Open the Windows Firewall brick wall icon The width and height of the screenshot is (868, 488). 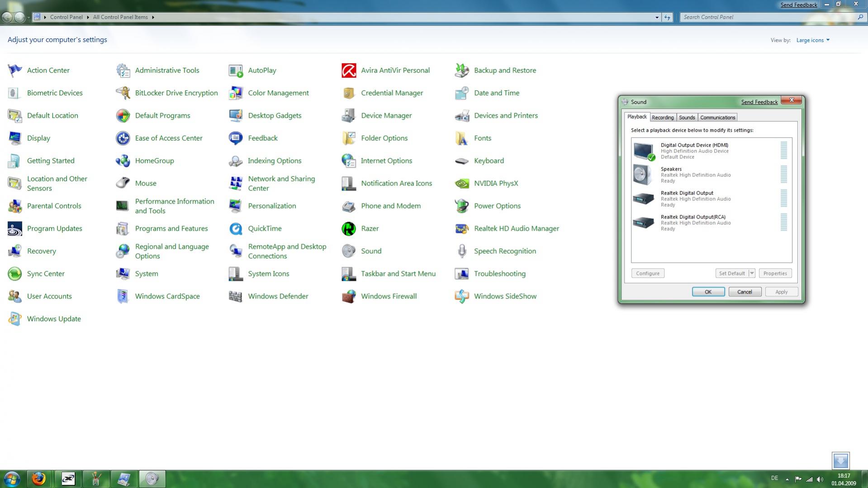[x=349, y=296]
